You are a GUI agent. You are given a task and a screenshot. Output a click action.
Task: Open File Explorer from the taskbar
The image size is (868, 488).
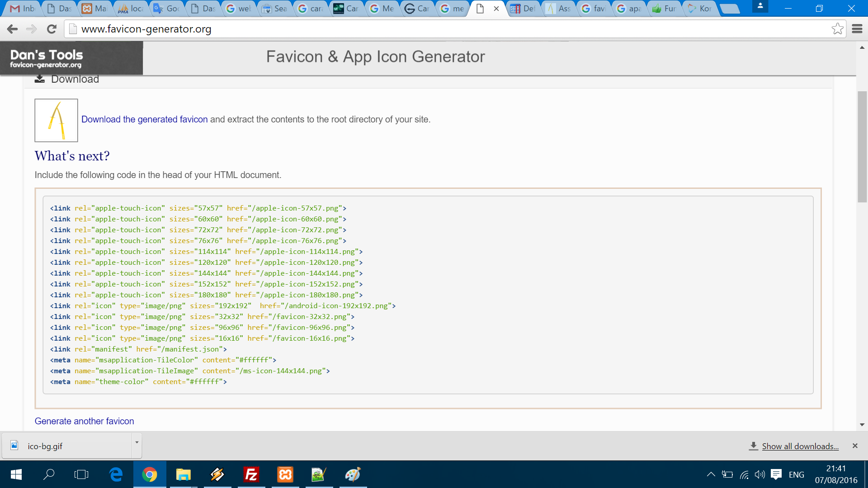pyautogui.click(x=184, y=474)
